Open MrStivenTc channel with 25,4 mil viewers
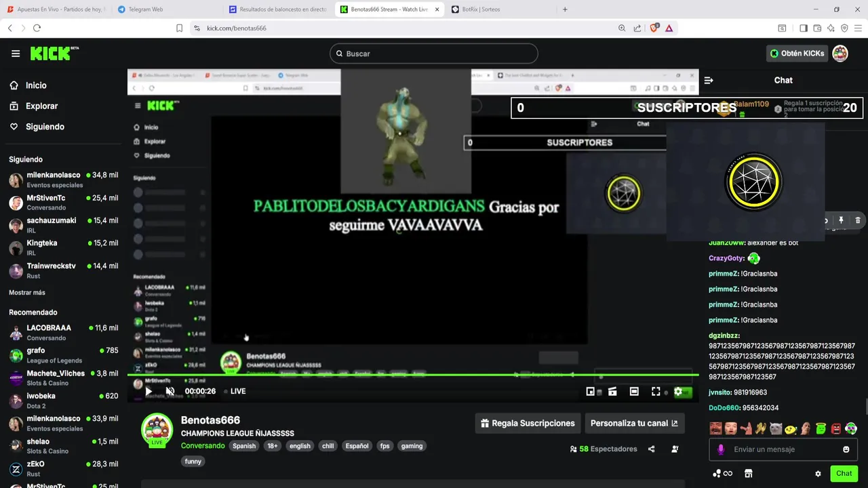 [64, 203]
